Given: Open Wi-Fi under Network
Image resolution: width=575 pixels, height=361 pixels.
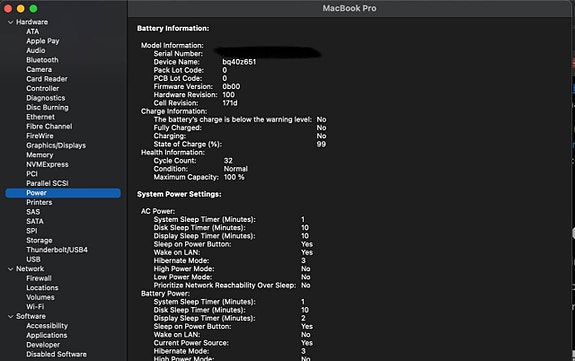Looking at the screenshot, I should (35, 307).
